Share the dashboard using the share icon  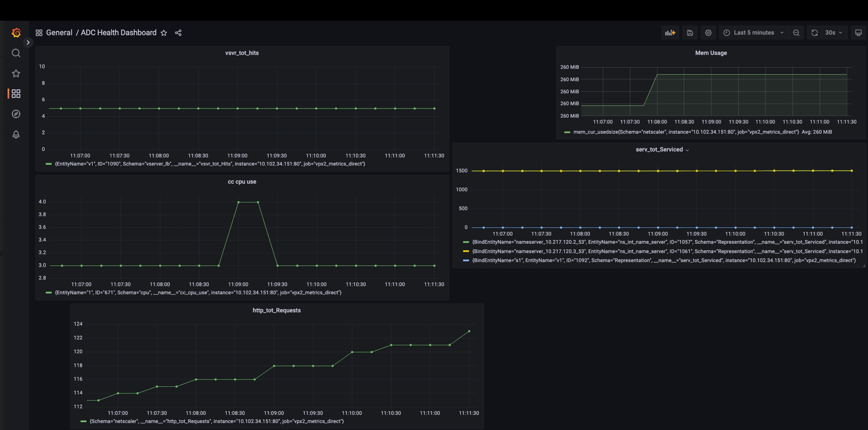178,33
